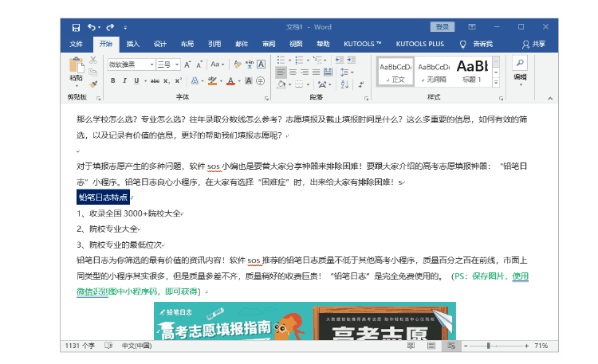
Task: Toggle Align Right paragraph alignment
Action: [x=305, y=72]
